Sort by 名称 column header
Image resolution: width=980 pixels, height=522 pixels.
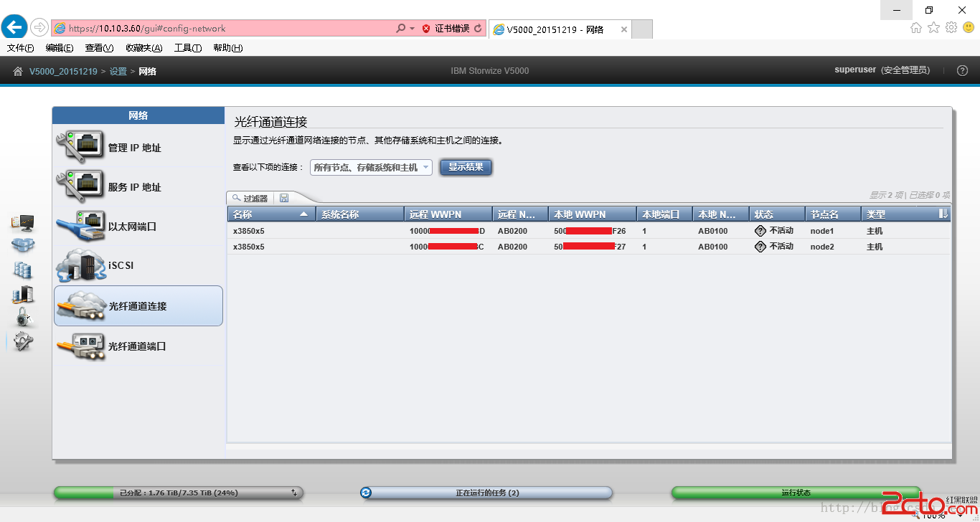tap(271, 214)
